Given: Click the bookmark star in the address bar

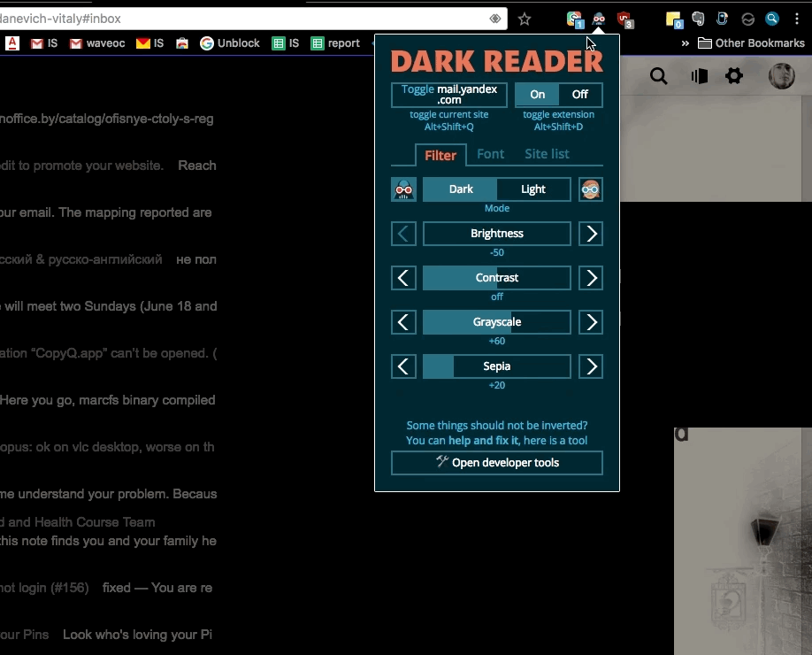Looking at the screenshot, I should pos(525,19).
